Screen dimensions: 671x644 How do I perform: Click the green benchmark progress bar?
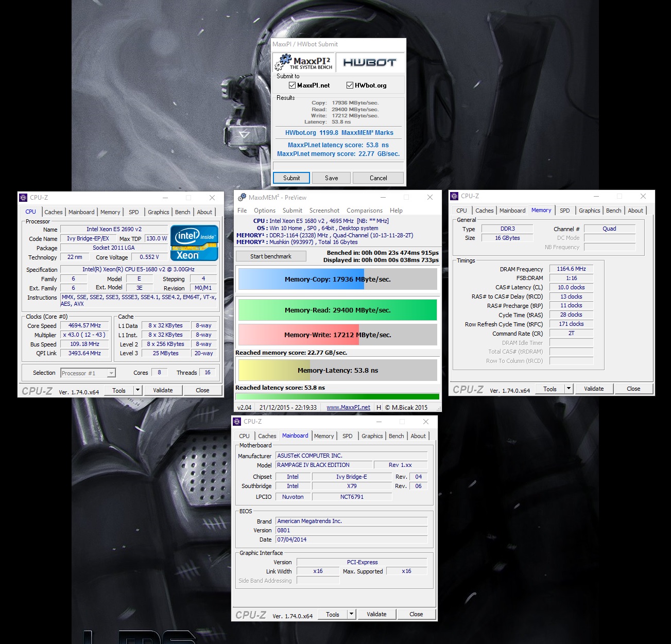[337, 396]
